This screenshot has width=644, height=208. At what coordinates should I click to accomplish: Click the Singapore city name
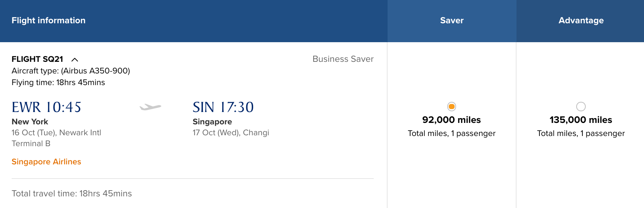[212, 122]
